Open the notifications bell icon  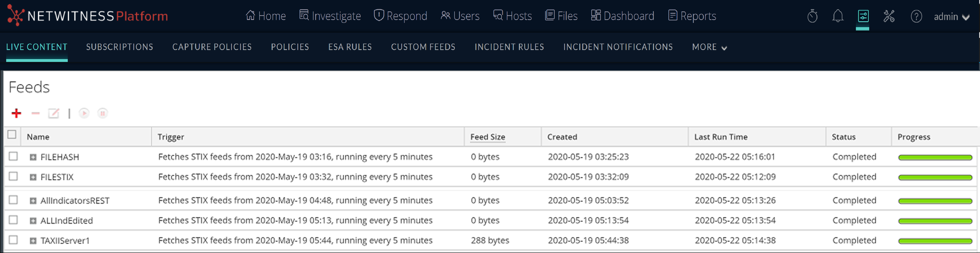pos(837,16)
